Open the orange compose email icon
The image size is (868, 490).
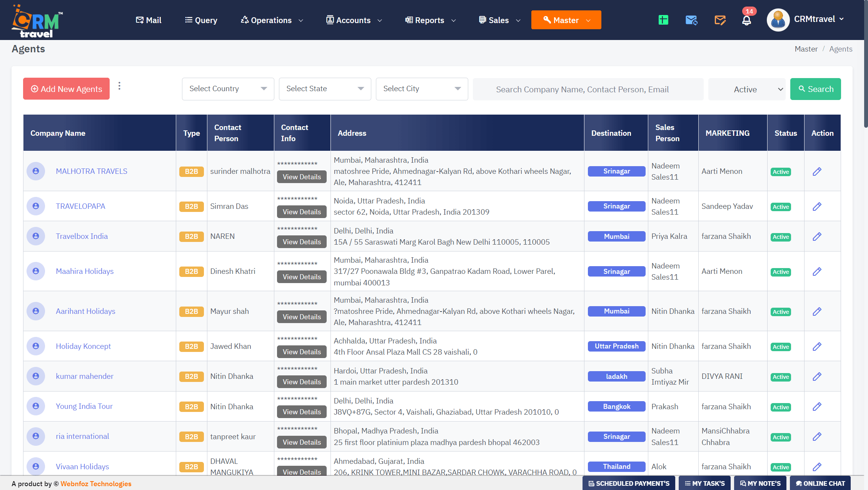point(720,20)
